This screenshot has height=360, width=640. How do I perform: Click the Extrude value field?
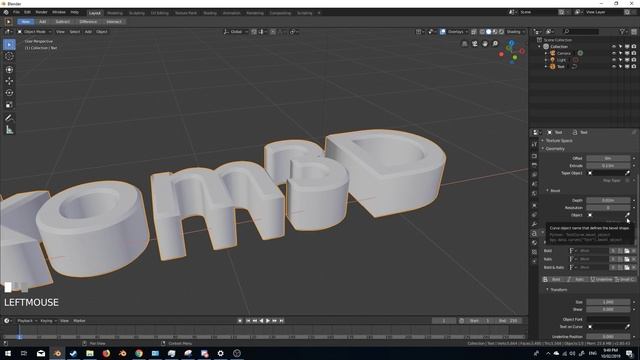(x=608, y=166)
